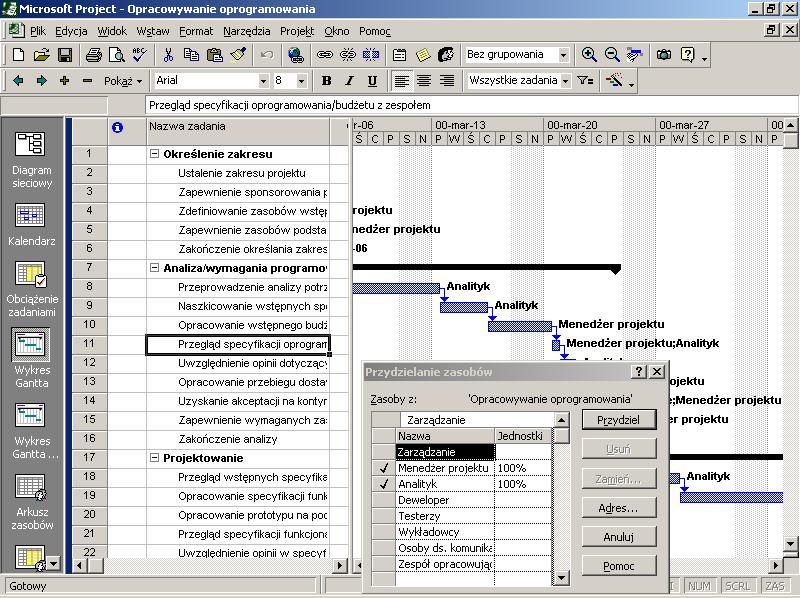Click the Go To Selected Task icon
This screenshot has width=800, height=598.
(x=635, y=55)
